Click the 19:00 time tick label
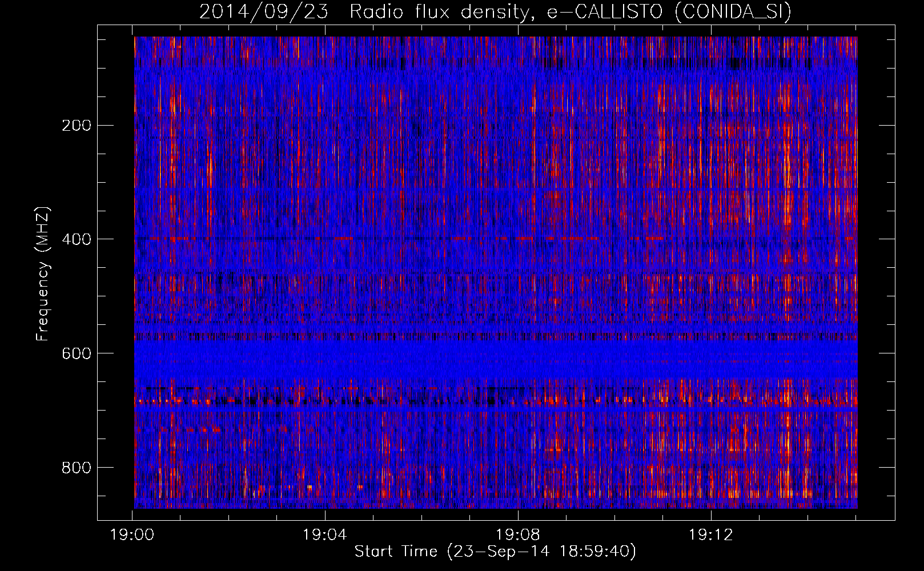Screen dimensions: 924x571 132,535
